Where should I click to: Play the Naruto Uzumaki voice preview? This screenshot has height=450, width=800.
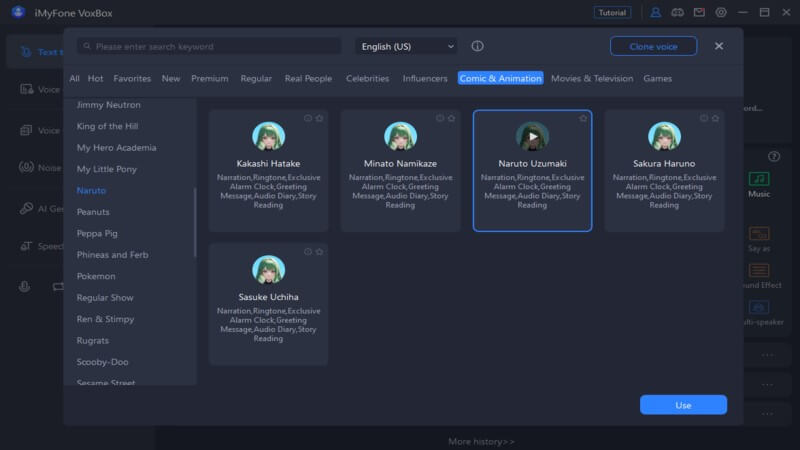pos(532,136)
